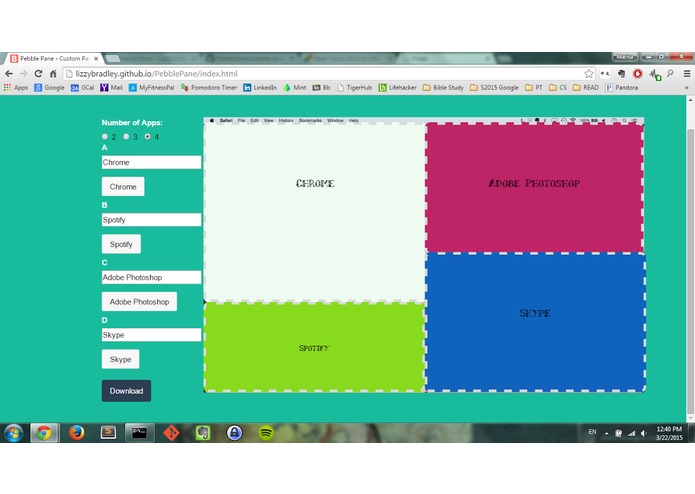695x494 pixels.
Task: Click the Adobe Photoshop color button
Action: coord(139,302)
